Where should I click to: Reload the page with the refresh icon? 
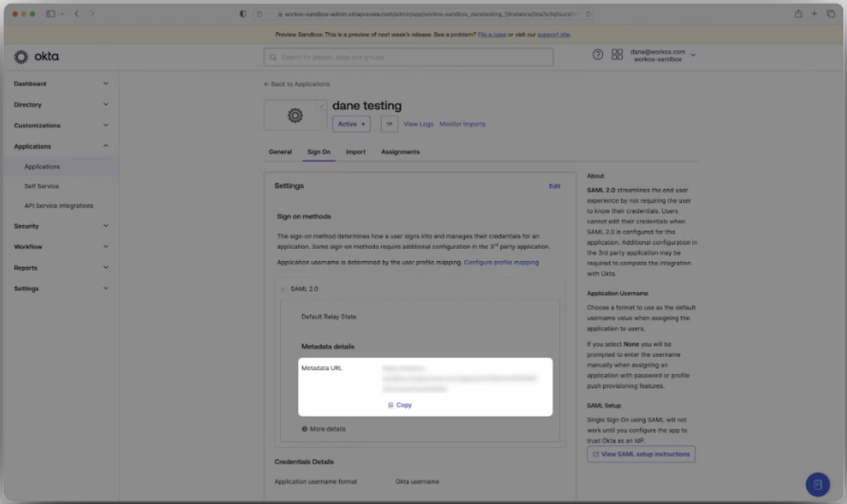(x=588, y=14)
